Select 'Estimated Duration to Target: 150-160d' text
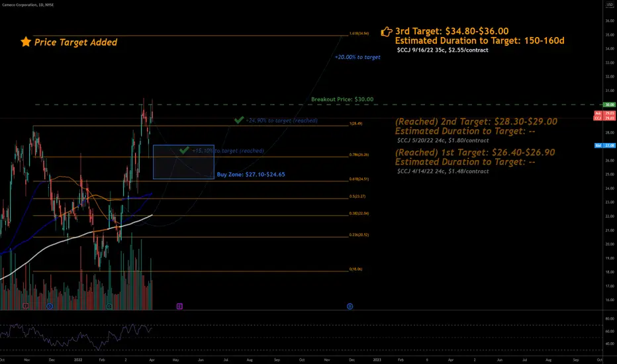This screenshot has height=364, width=617. (480, 40)
